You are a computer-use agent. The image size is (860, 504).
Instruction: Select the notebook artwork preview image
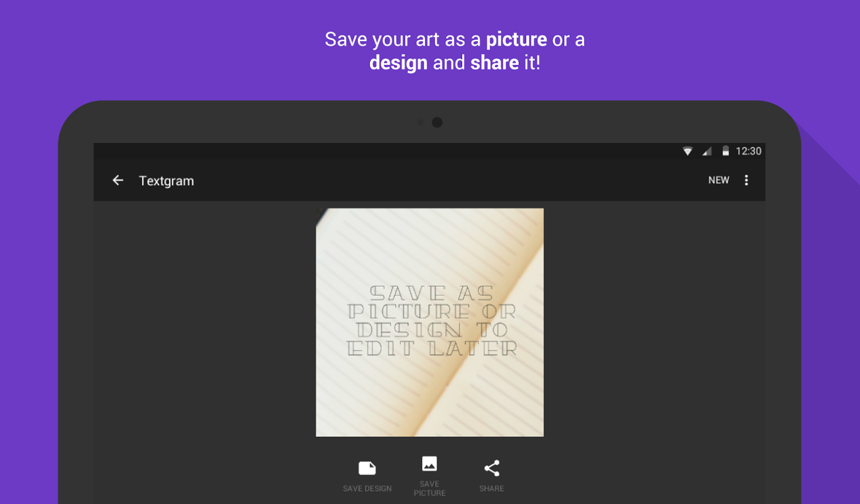pyautogui.click(x=430, y=323)
